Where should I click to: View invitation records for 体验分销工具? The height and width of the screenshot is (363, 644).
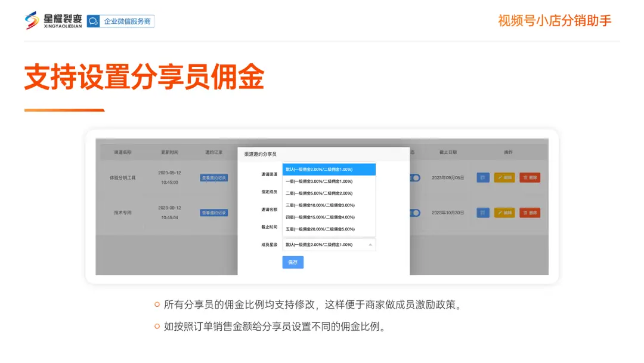click(x=213, y=177)
